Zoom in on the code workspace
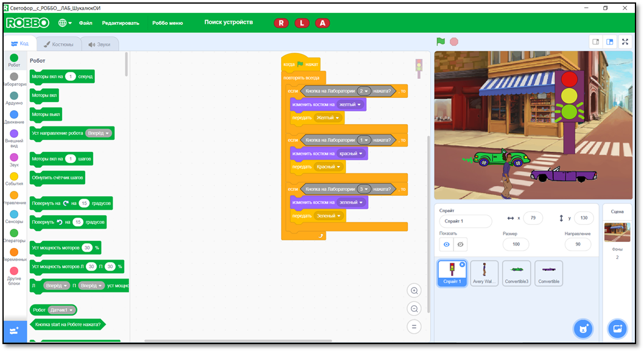The width and height of the screenshot is (644, 352). [415, 291]
